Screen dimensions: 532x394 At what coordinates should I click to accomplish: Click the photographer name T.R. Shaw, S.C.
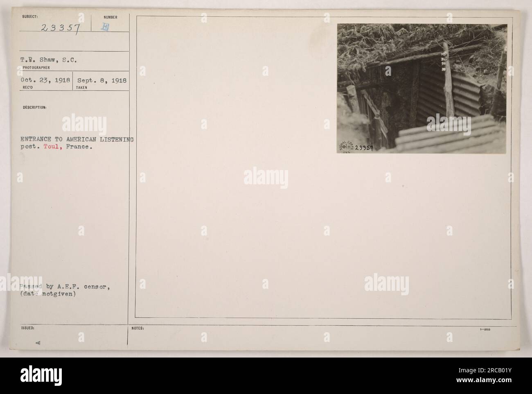[50, 59]
